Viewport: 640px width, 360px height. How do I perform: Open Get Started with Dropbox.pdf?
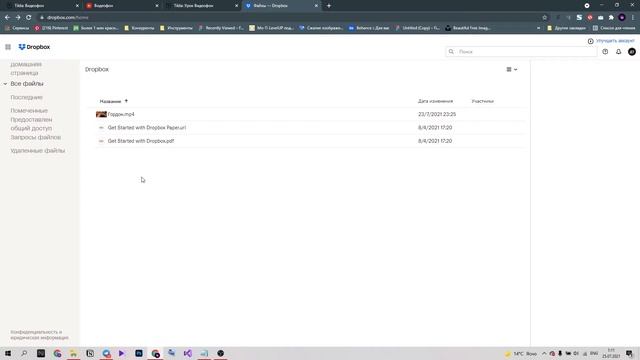point(141,141)
